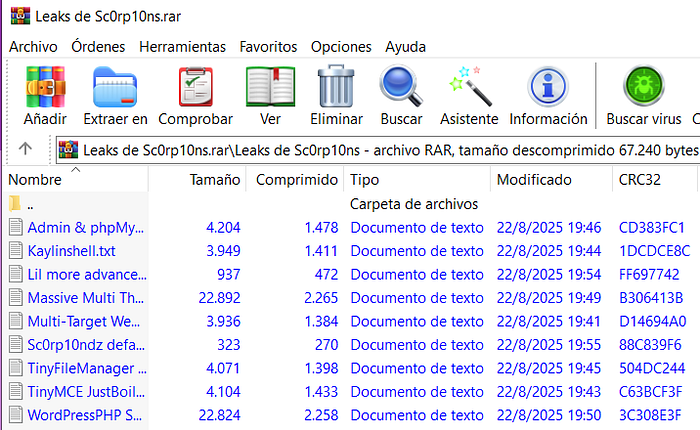Click CRC32 value 88C839F6
This screenshot has width=700, height=430.
(x=650, y=345)
